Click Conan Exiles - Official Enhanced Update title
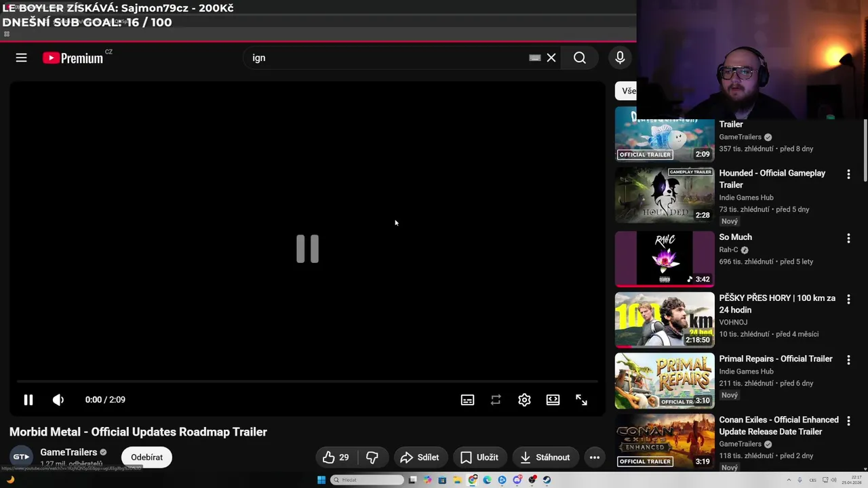The height and width of the screenshot is (488, 868). tap(779, 426)
